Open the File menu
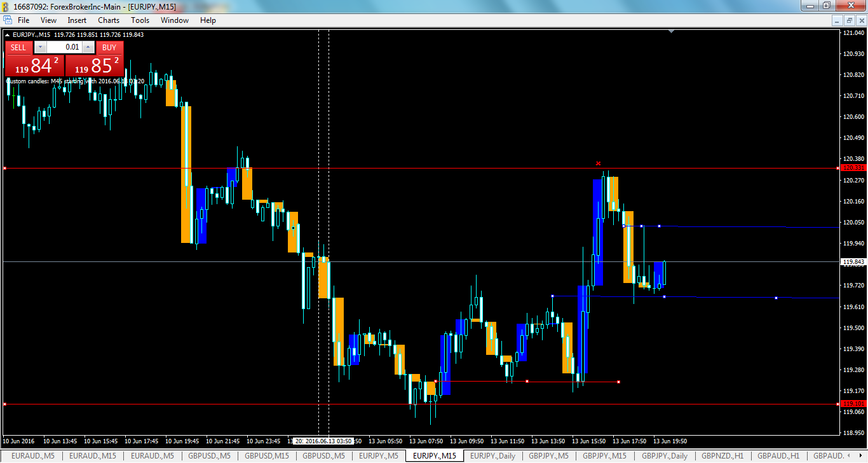Screen dimensions: 868x463 pos(23,20)
